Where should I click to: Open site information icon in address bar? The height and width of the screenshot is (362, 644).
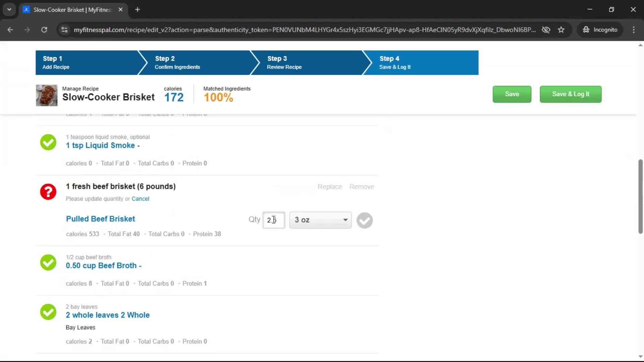[x=64, y=29]
